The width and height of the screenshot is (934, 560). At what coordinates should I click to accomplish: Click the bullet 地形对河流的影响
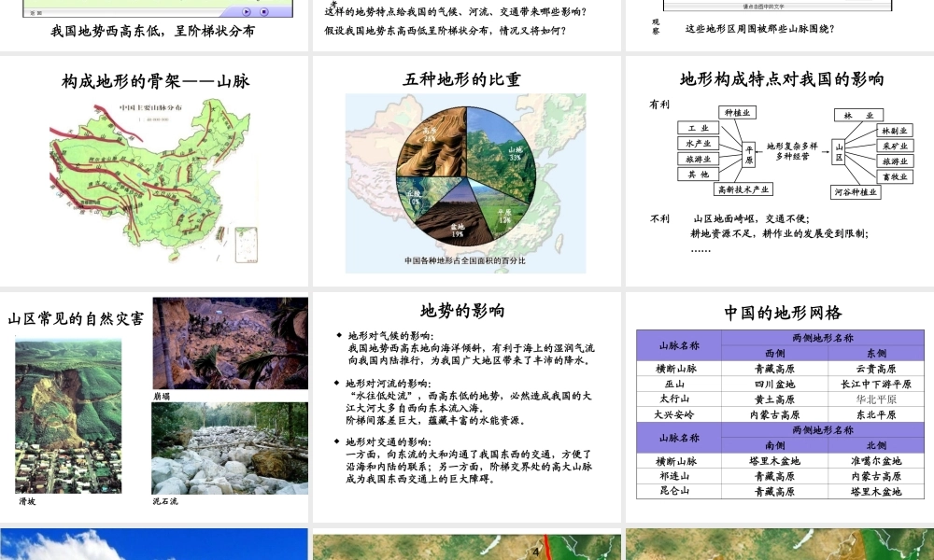[389, 384]
